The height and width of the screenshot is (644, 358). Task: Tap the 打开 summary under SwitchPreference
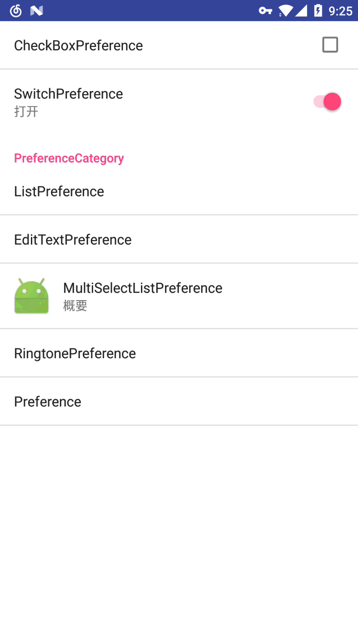click(x=26, y=111)
